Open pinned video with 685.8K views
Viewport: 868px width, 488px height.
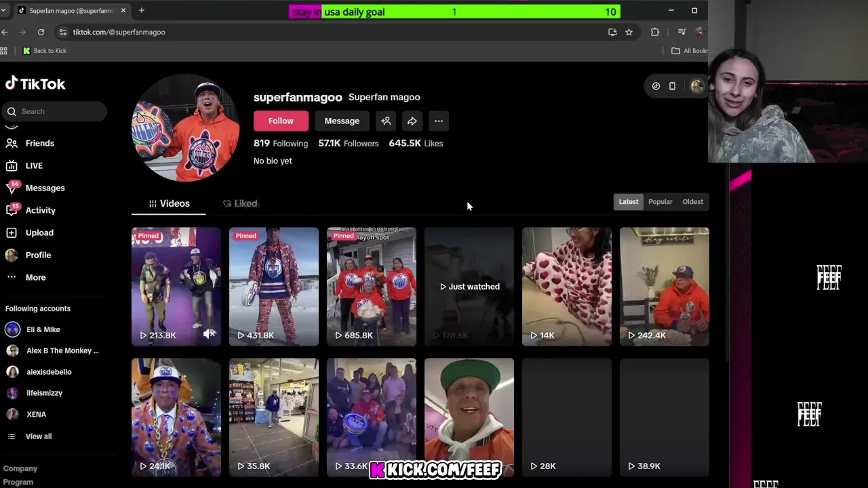371,286
